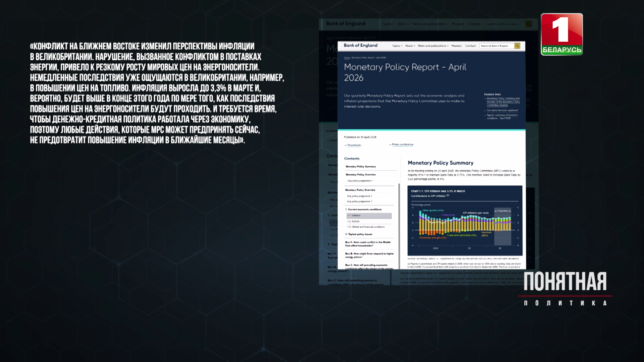Open Museum in the background page header

pos(458,24)
